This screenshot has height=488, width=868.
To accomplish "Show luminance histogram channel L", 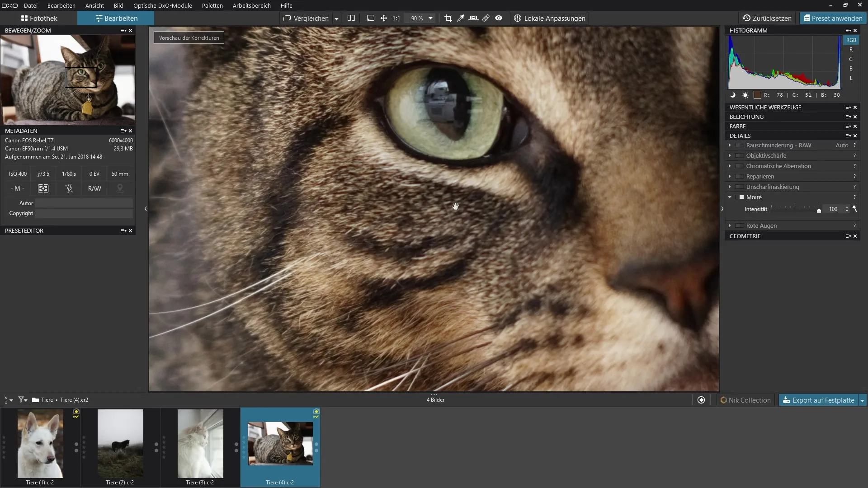I will coord(851,78).
